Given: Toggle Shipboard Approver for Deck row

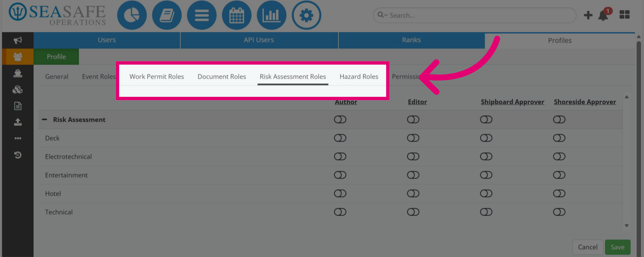Looking at the screenshot, I should 486,138.
